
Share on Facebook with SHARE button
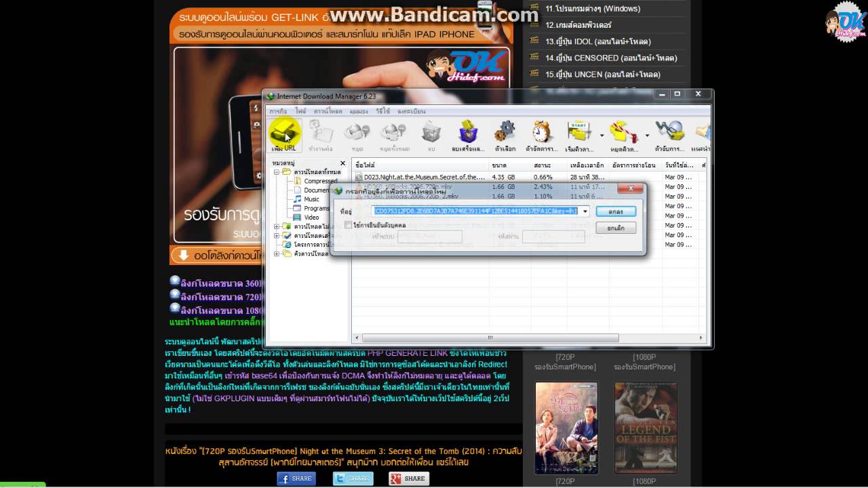coord(296,479)
